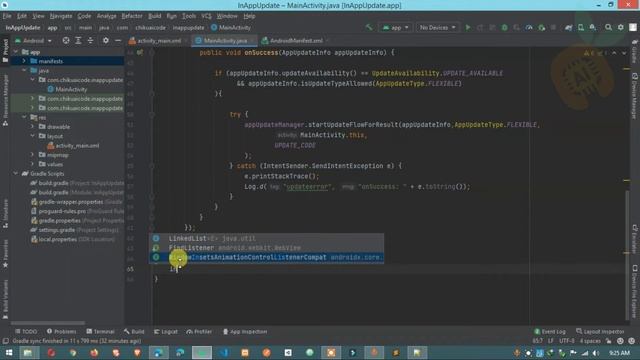Choose FindListener from autocomplete popup
Screen dimensions: 640x360
tap(266, 248)
